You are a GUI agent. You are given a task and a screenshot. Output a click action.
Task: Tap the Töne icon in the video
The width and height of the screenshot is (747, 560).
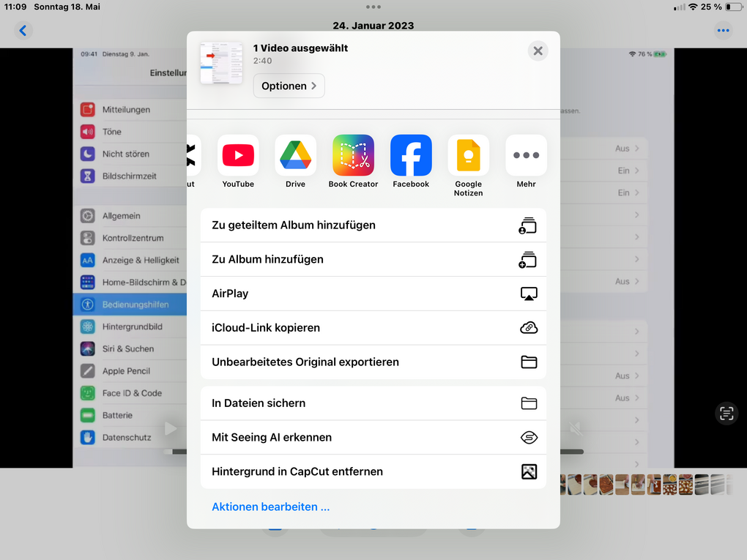click(x=88, y=132)
